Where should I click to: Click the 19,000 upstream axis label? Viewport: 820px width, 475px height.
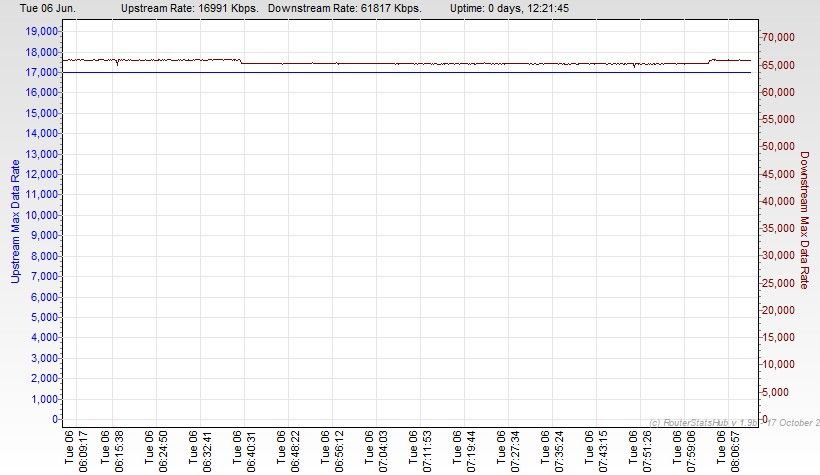[x=41, y=31]
